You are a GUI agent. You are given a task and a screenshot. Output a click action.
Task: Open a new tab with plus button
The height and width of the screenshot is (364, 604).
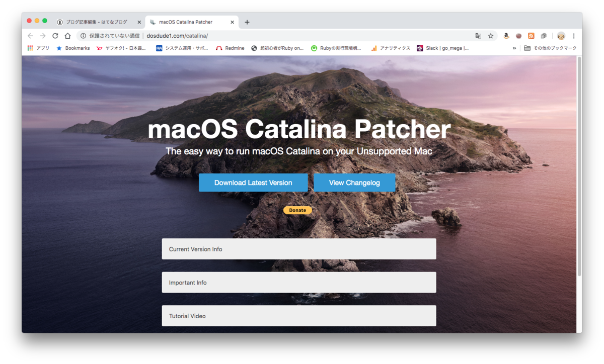pyautogui.click(x=247, y=22)
